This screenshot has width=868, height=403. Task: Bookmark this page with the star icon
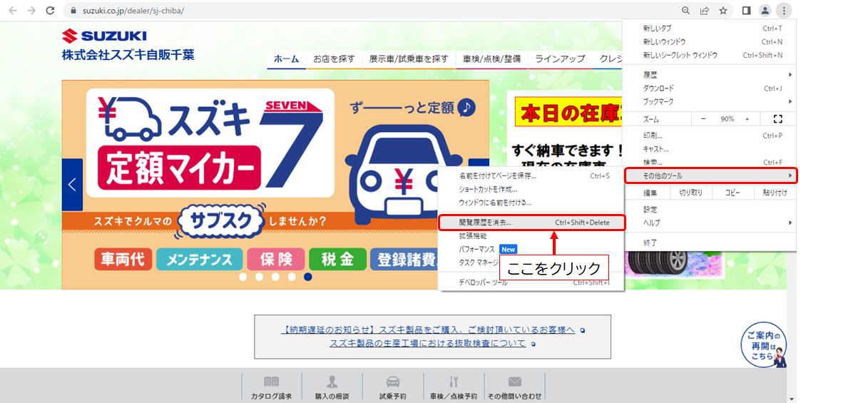pyautogui.click(x=723, y=11)
